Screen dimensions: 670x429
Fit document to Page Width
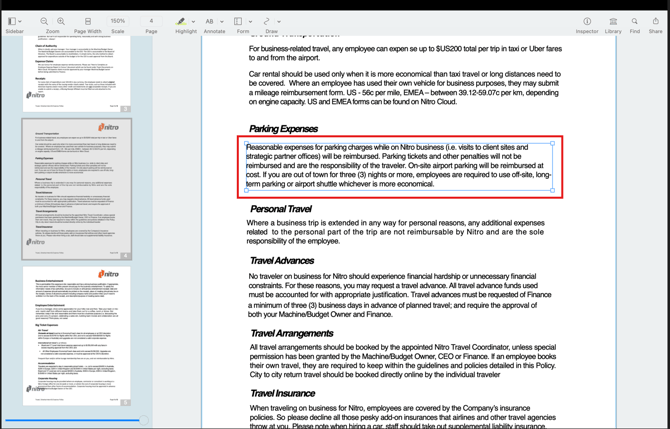tap(88, 20)
